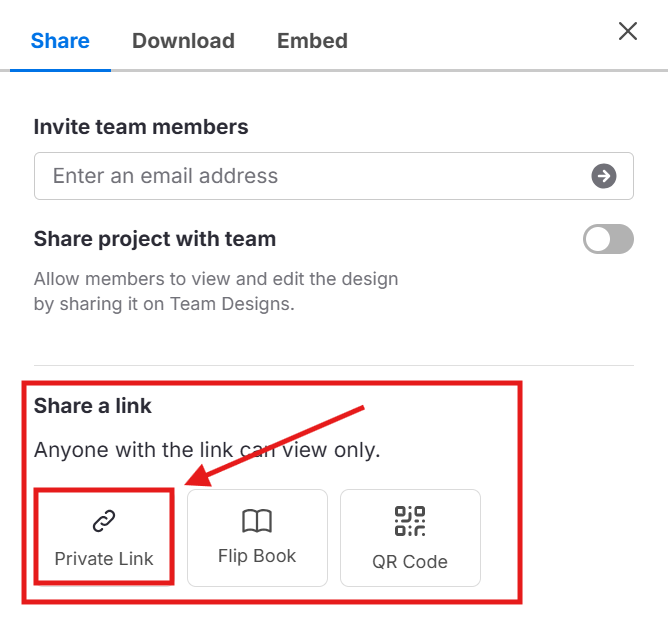
Task: Click the open book Flip Book icon
Action: (x=257, y=520)
